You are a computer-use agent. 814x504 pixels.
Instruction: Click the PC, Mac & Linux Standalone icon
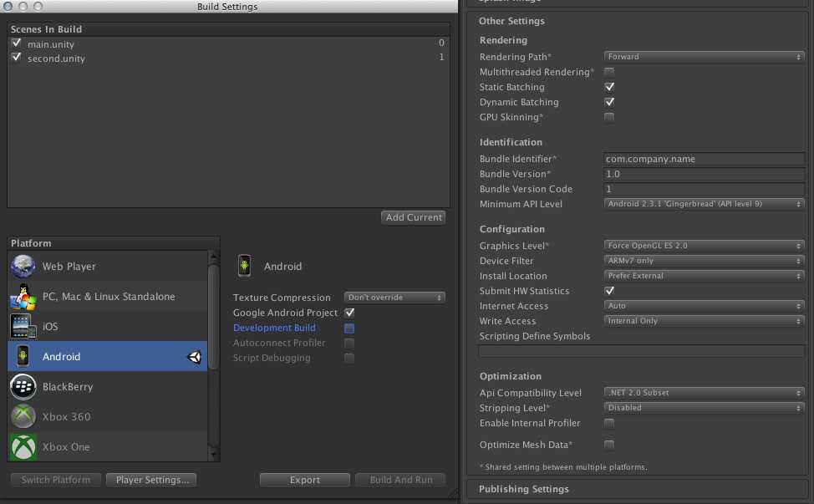(x=23, y=297)
